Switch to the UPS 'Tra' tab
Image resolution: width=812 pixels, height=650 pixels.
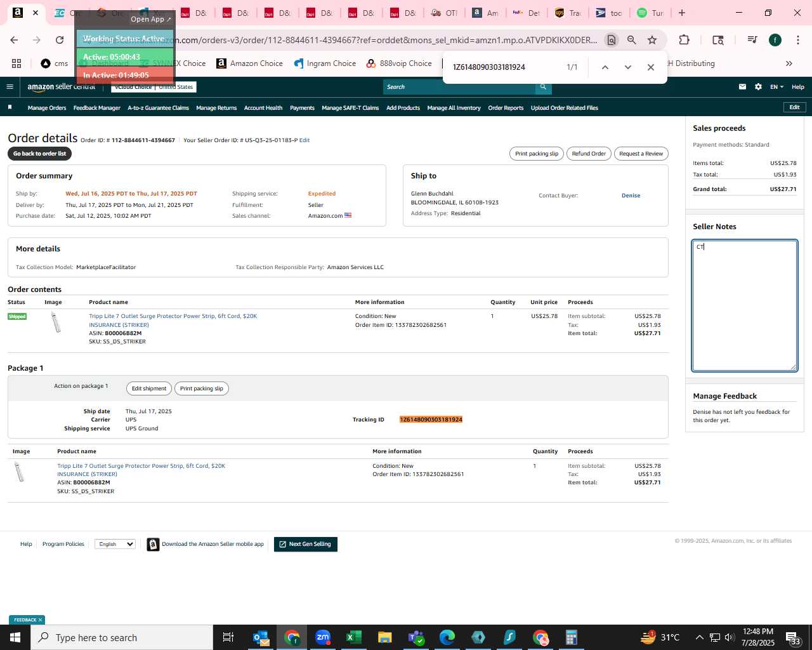coord(568,13)
